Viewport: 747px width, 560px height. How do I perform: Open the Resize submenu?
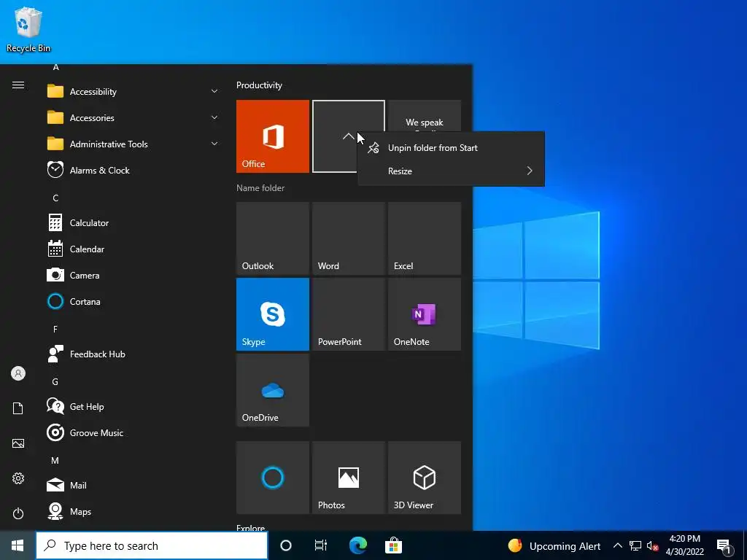[451, 171]
